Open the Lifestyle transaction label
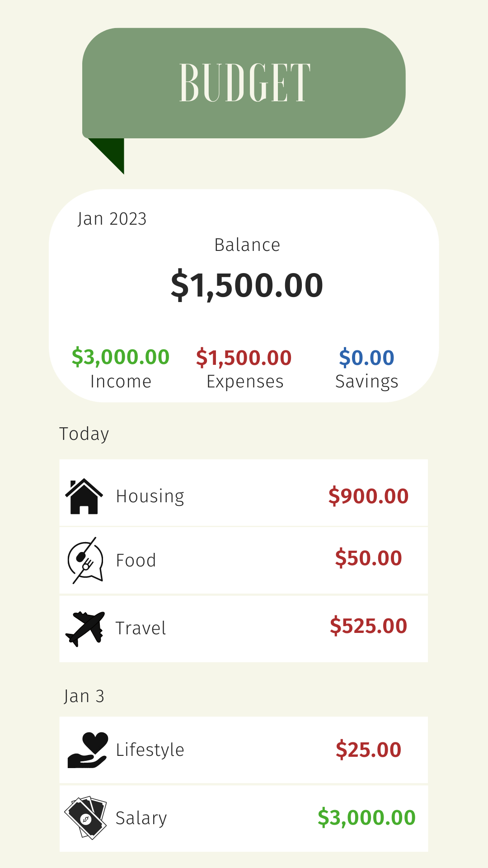 [x=150, y=750]
